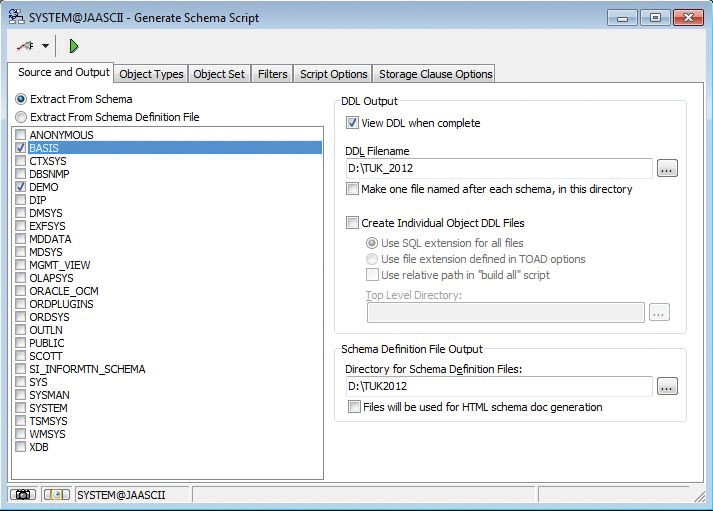The height and width of the screenshot is (511, 713).
Task: Minimize the Generate Schema Script window
Action: pos(622,18)
